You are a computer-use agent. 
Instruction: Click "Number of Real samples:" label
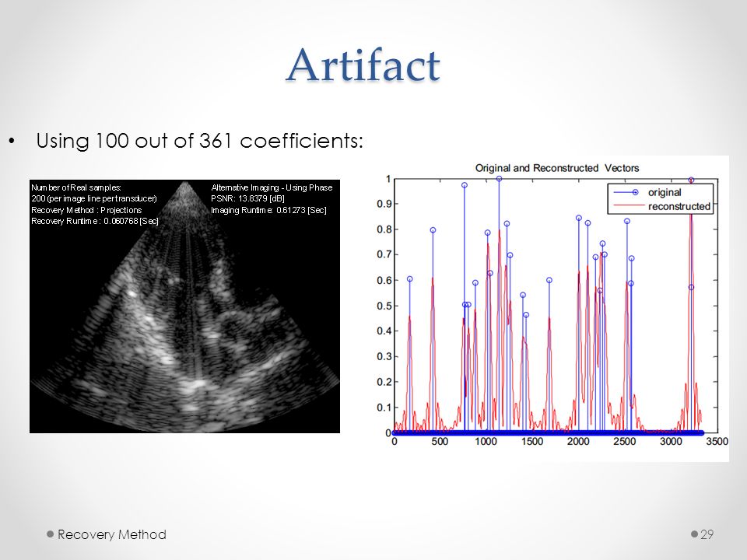[x=76, y=187]
